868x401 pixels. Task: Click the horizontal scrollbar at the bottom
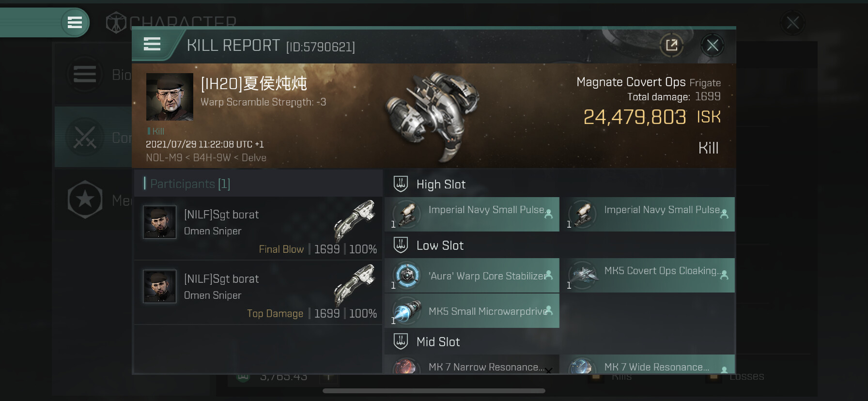pyautogui.click(x=434, y=391)
